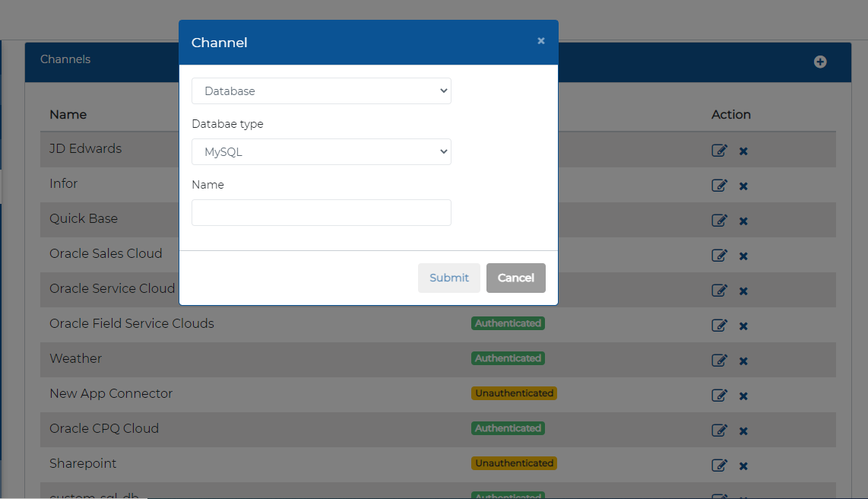The image size is (868, 499).
Task: Open the channel type dropdown showing Database
Action: (x=321, y=91)
